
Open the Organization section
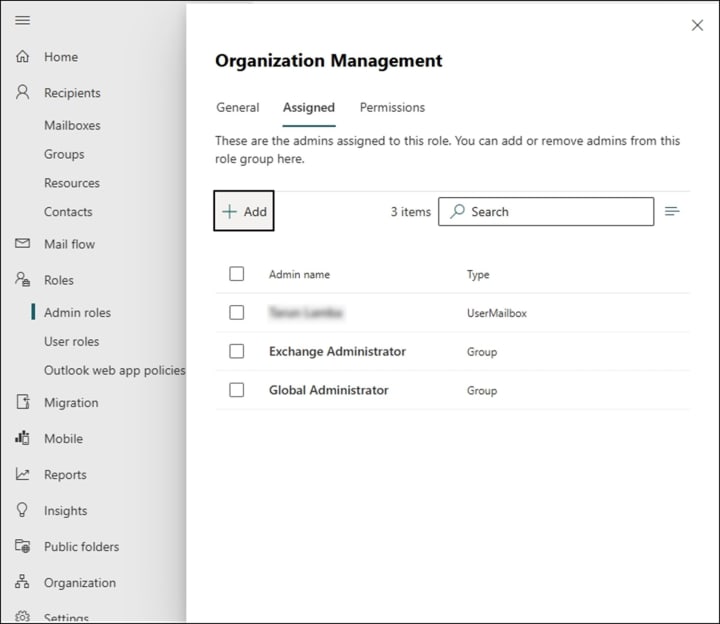pyautogui.click(x=80, y=583)
